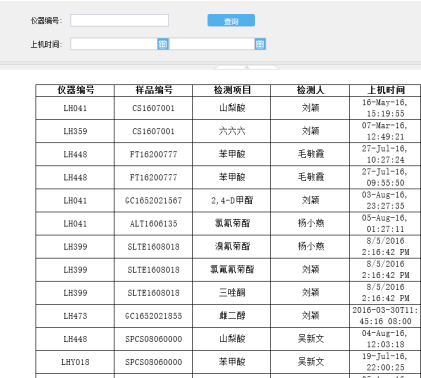Click the 检测人 column header

pos(310,90)
